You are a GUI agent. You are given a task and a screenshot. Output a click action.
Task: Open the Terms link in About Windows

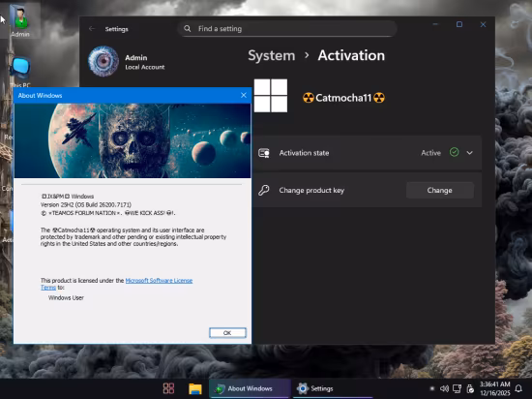coord(48,288)
